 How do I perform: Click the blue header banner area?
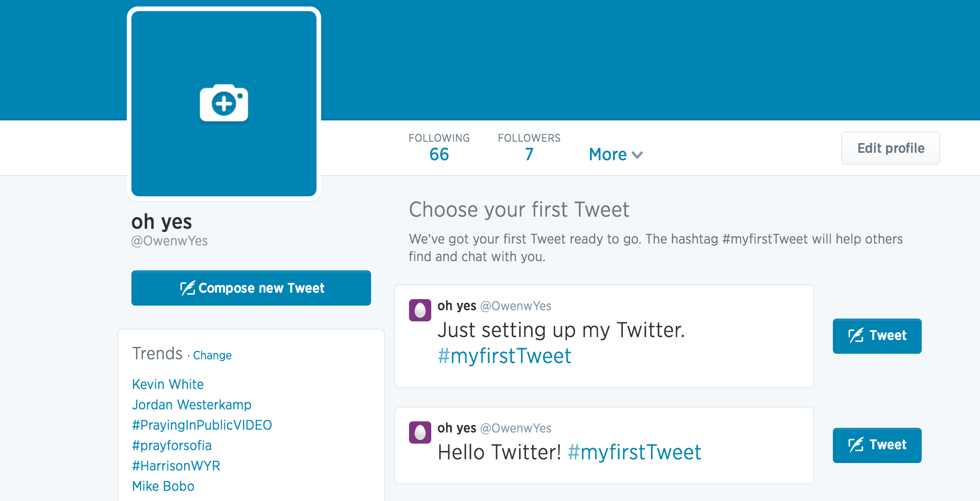coord(648,60)
